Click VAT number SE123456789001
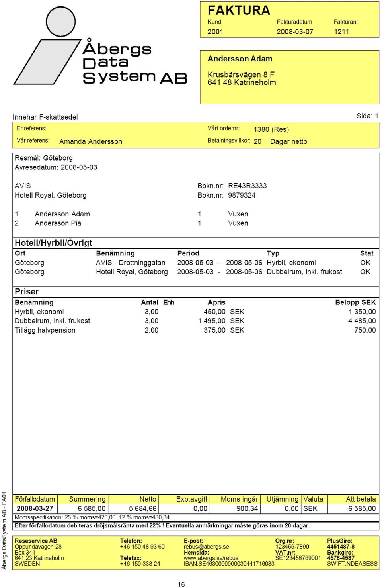Screen dimensions: 382x588 298,558
